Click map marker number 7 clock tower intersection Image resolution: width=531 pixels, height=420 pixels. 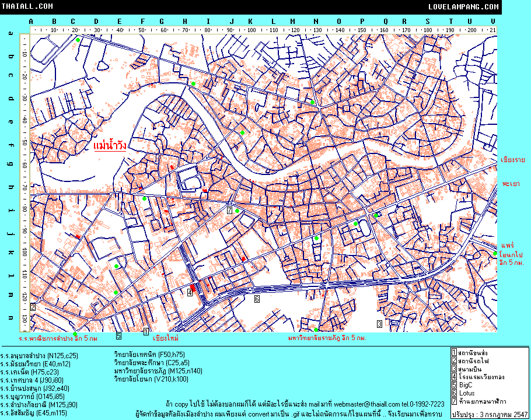[230, 210]
